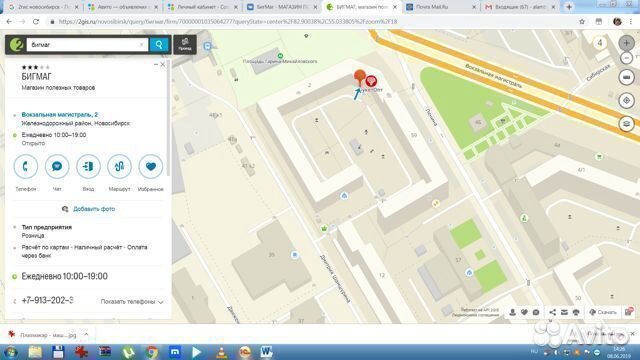The height and width of the screenshot is (360, 640).
Task: Open VLC player from taskbar
Action: (222, 352)
